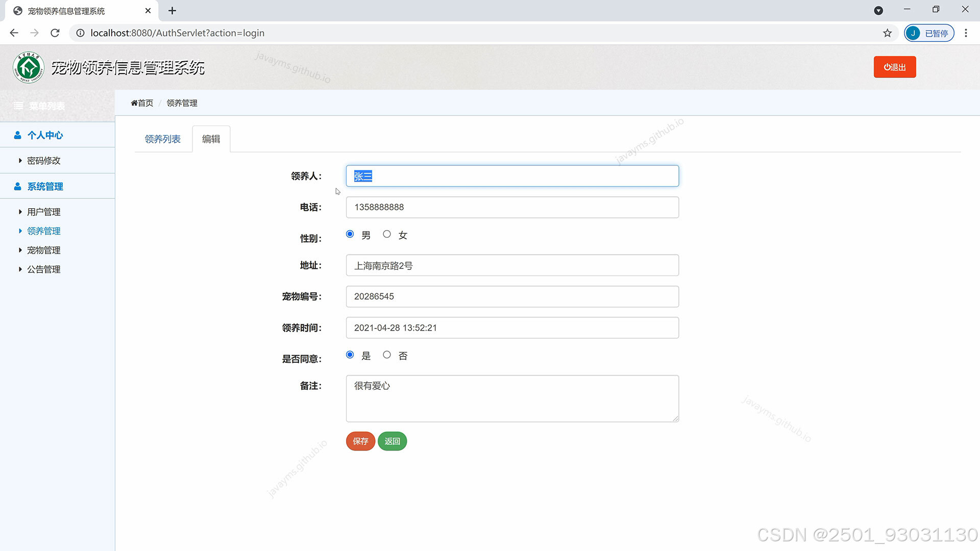Screen dimensions: 980x551
Task: Open the new tab plus button
Action: pos(173,11)
